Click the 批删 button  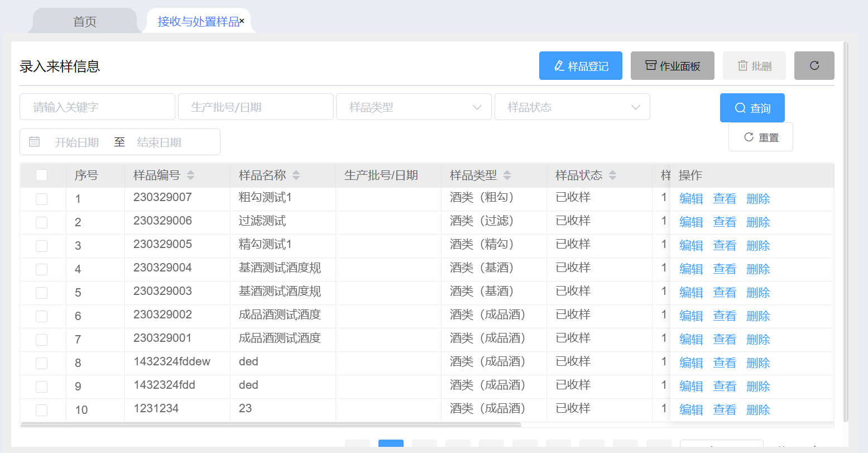pyautogui.click(x=754, y=66)
